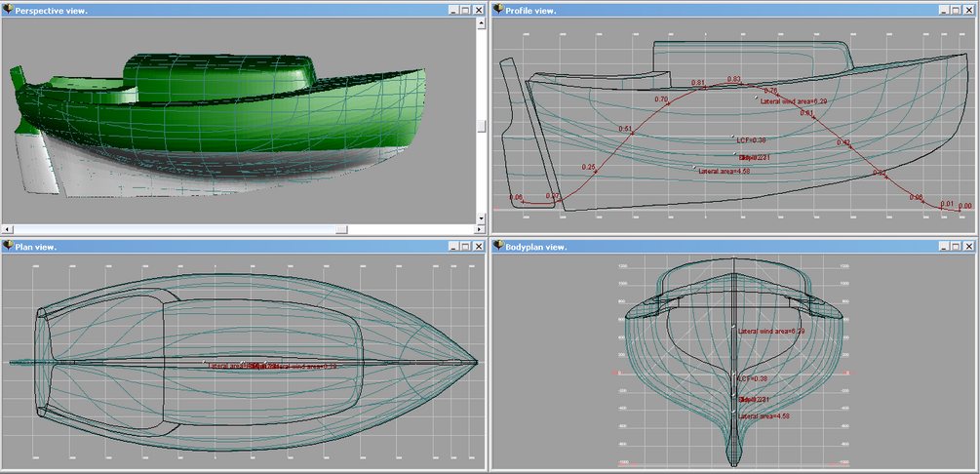Viewport: 980px width, 474px height.
Task: Click the Profile view window icon
Action: [x=498, y=10]
